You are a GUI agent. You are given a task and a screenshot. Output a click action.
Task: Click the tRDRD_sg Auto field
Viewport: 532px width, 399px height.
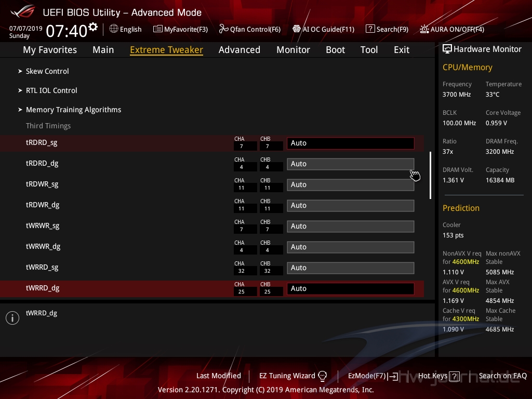pos(351,143)
